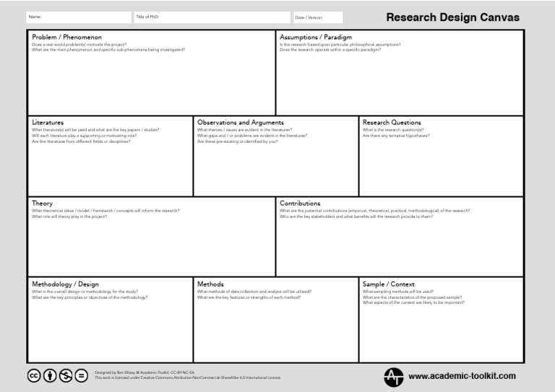The image size is (555, 392).
Task: Click 'What sampling methods will be used?' text
Action: [x=398, y=292]
